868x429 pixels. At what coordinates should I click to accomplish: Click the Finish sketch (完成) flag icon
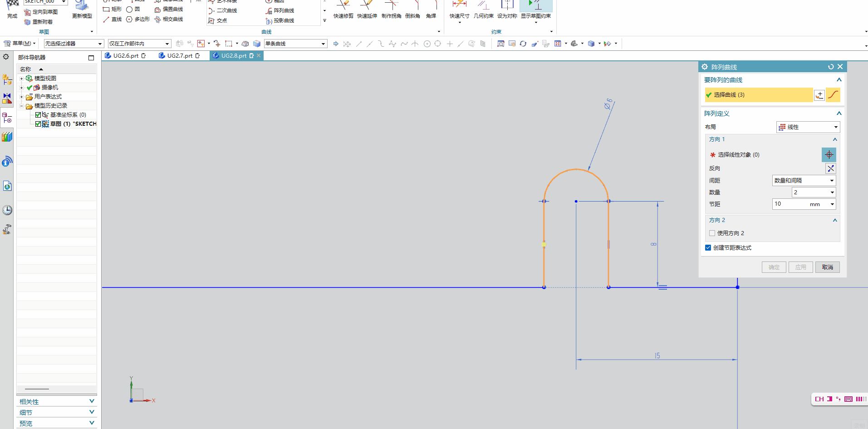12,5
